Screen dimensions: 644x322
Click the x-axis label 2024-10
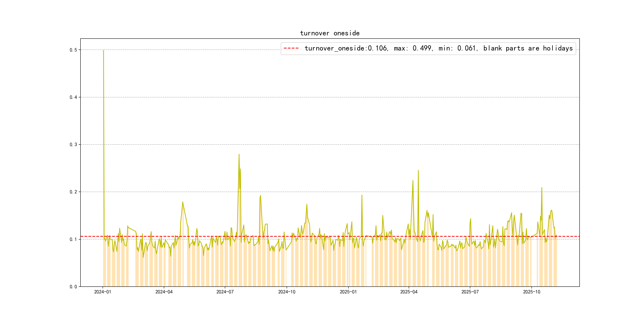(286, 292)
